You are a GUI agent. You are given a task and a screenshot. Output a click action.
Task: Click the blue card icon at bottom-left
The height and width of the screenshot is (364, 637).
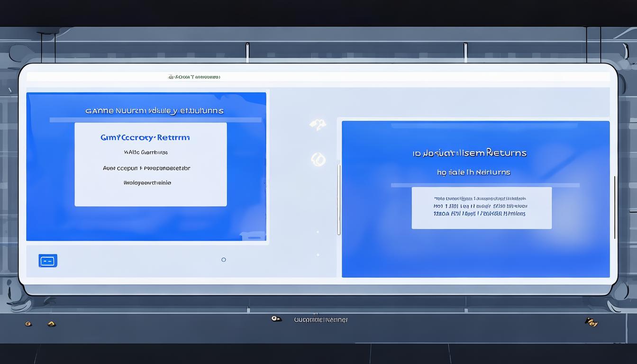pos(47,261)
